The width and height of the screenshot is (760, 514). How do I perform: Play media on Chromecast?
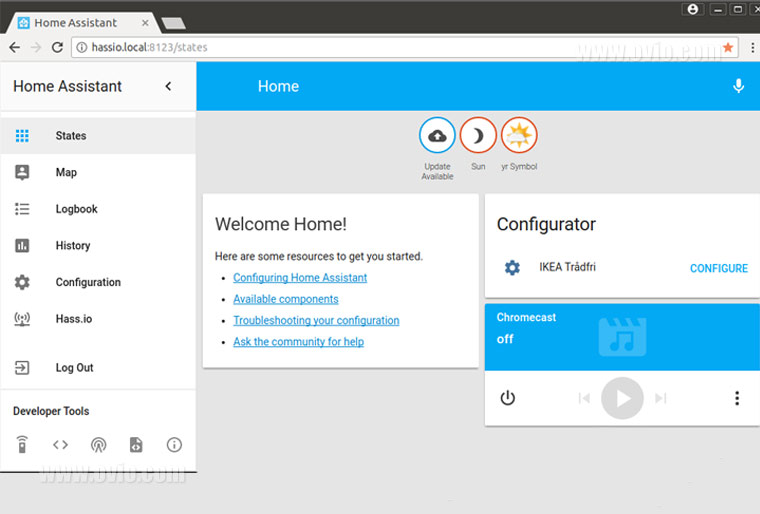[622, 398]
